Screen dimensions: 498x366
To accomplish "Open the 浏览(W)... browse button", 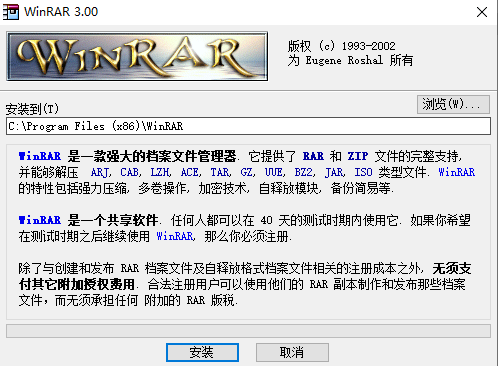I will (453, 104).
